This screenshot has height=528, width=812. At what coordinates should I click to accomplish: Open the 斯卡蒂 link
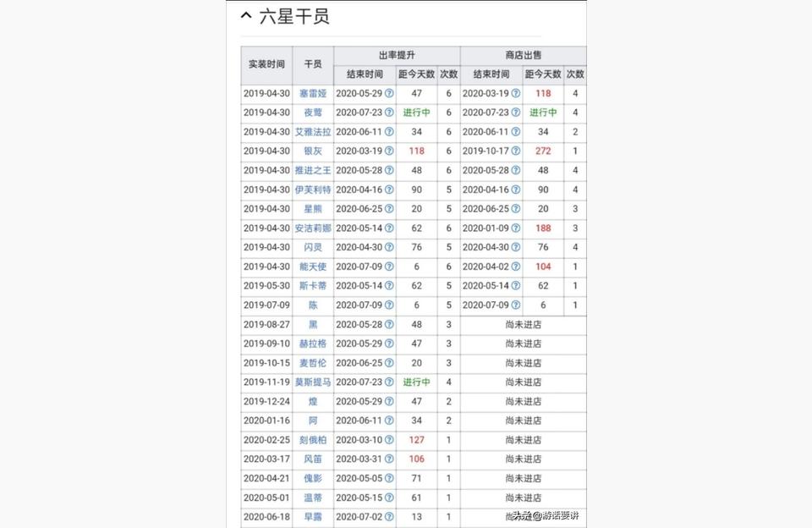(x=313, y=285)
